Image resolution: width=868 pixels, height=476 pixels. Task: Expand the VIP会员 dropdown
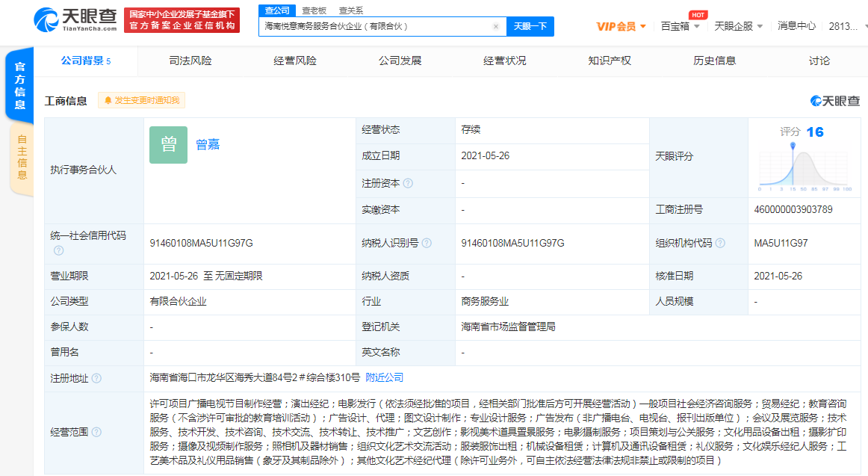(x=621, y=26)
